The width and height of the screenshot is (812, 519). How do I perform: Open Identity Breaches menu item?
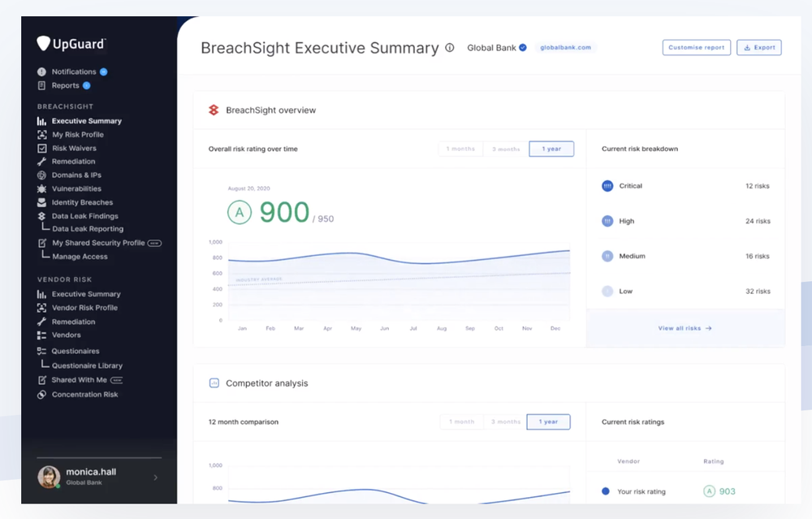pos(82,202)
